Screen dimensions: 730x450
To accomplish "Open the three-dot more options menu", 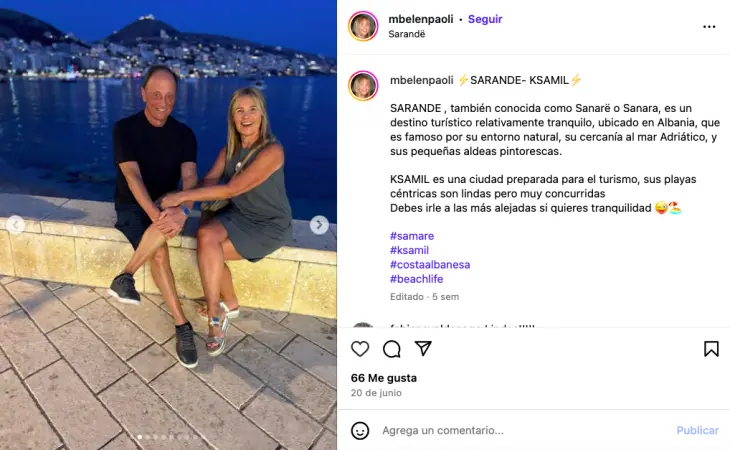I will [709, 27].
